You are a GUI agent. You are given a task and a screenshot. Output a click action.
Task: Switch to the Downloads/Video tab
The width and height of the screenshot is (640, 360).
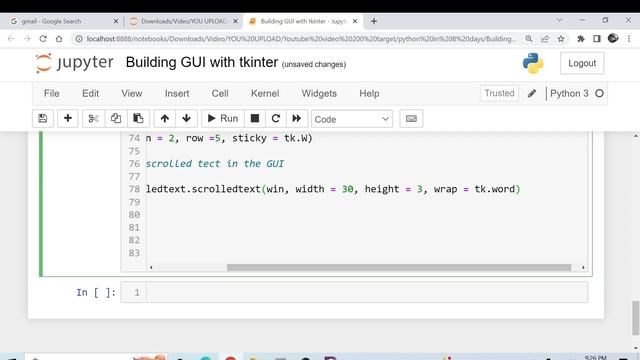(184, 21)
